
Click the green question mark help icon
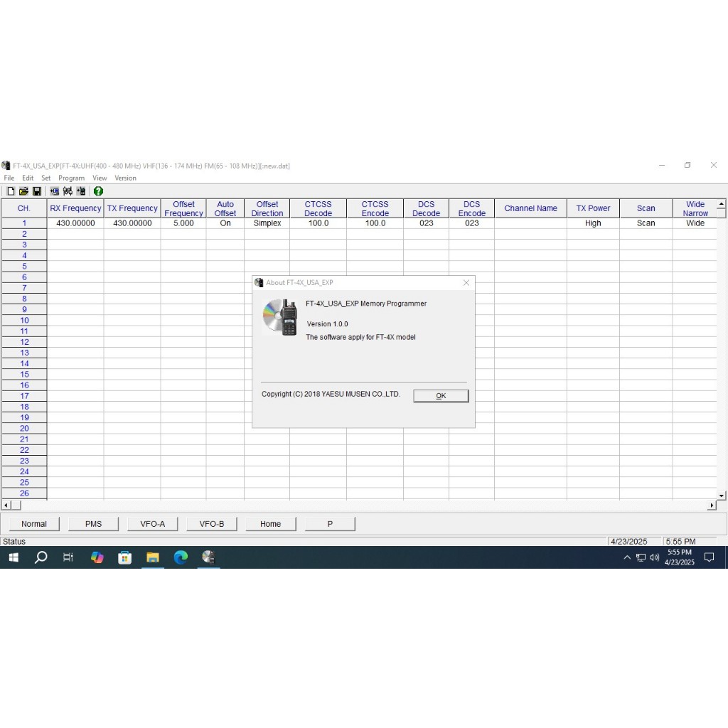pyautogui.click(x=98, y=191)
